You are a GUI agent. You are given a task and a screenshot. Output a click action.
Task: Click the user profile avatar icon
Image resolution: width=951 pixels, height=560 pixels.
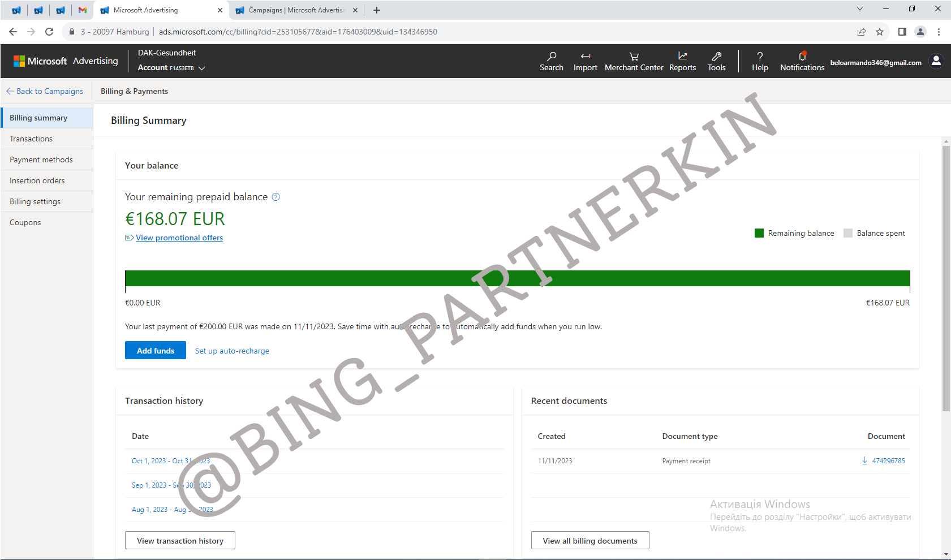click(936, 61)
